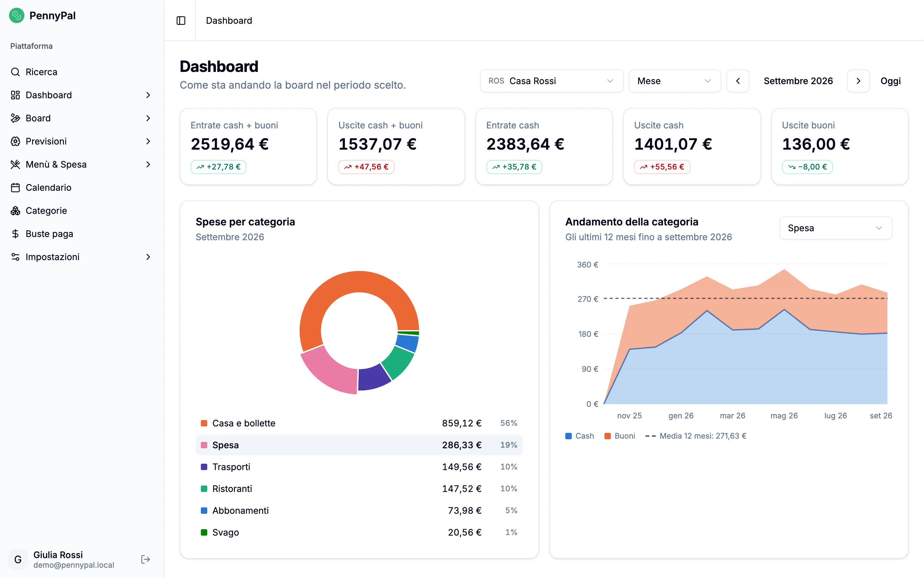The image size is (924, 578).
Task: Click the G avatar at bottom of the sidebar
Action: 18,559
